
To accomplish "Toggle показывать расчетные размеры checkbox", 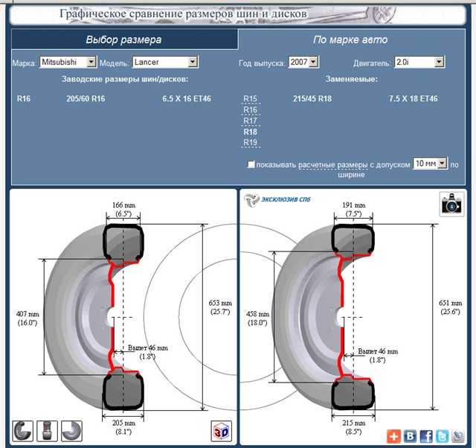I will (x=251, y=164).
